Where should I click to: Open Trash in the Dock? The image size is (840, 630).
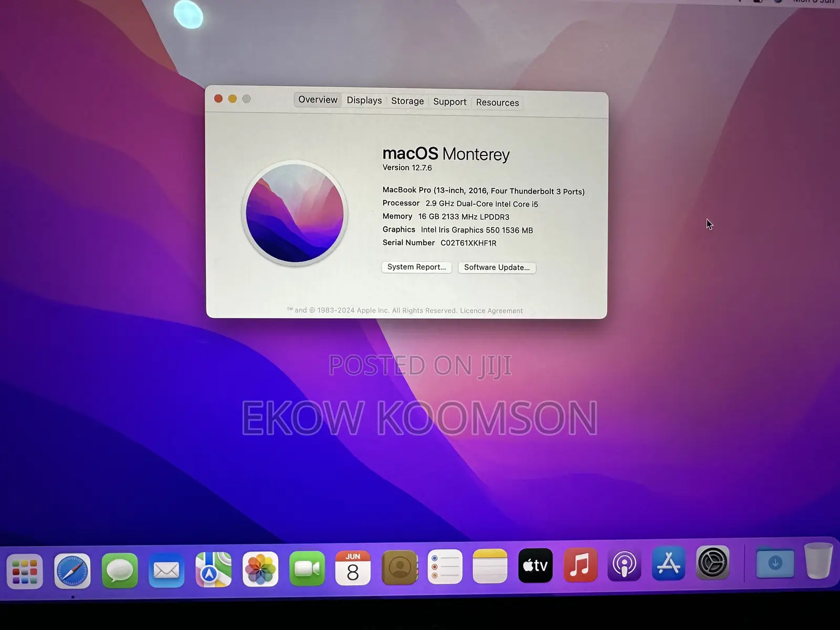tap(819, 561)
